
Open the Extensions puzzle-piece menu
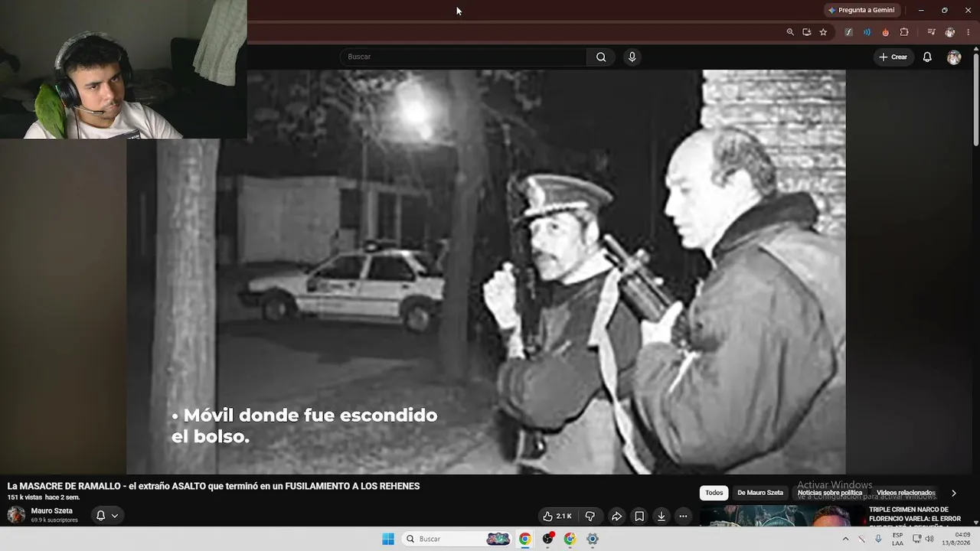(904, 32)
